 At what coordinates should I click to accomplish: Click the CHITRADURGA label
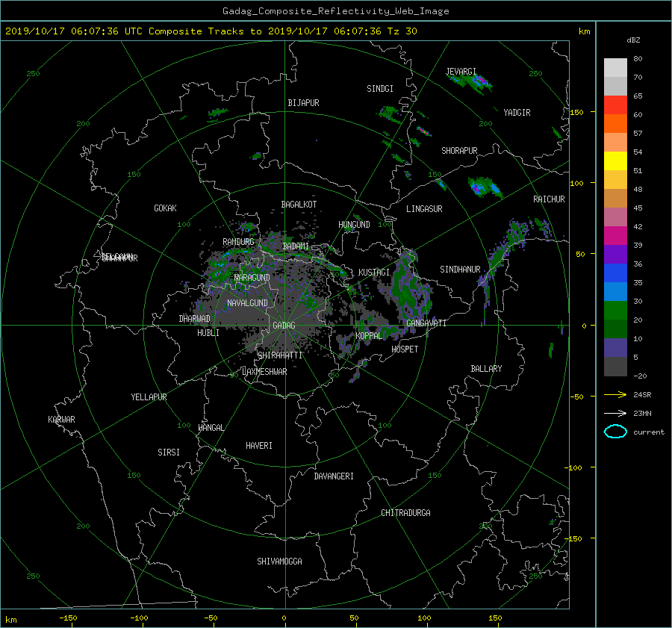[x=405, y=513]
